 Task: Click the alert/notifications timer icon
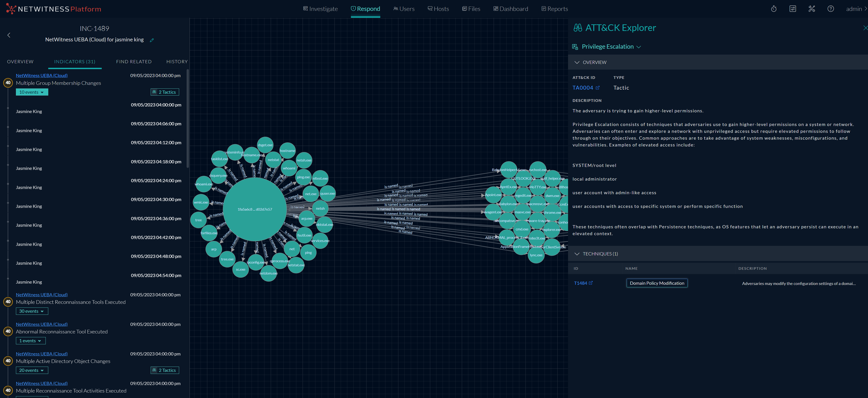click(x=773, y=8)
